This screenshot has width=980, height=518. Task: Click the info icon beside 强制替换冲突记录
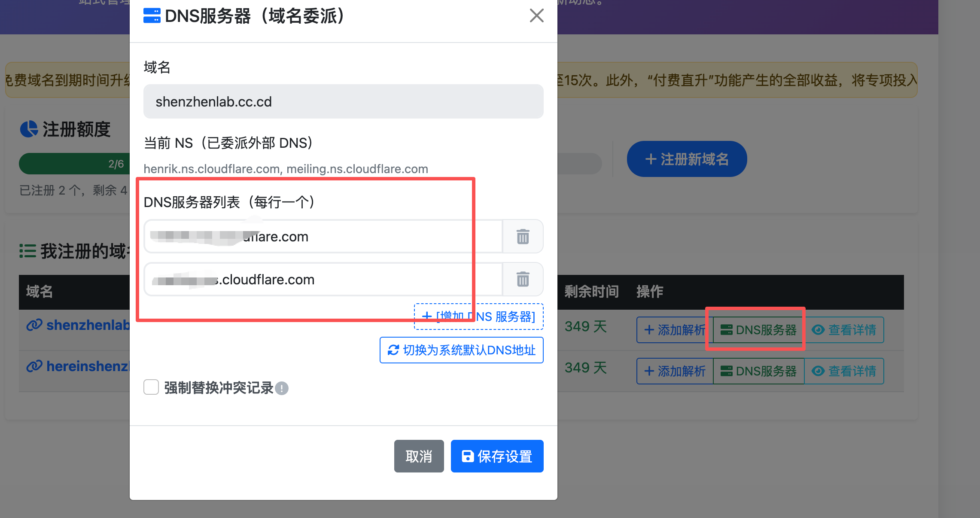pyautogui.click(x=282, y=388)
